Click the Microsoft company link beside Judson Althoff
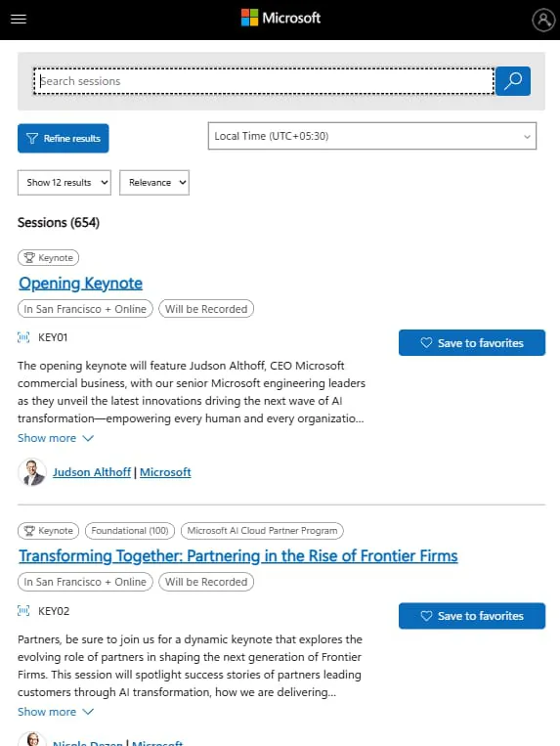This screenshot has height=746, width=560. [165, 472]
